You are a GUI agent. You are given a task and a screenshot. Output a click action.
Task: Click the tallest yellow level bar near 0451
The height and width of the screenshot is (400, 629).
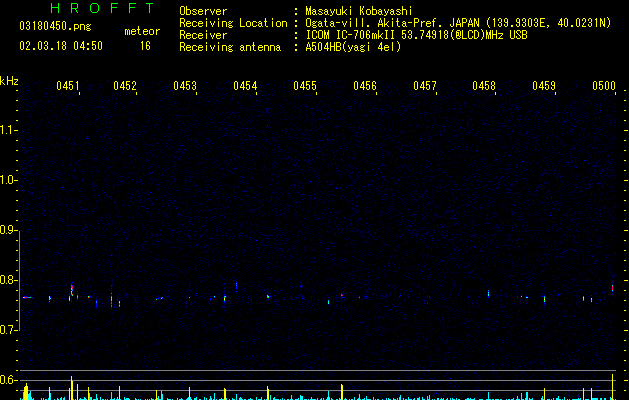71,388
